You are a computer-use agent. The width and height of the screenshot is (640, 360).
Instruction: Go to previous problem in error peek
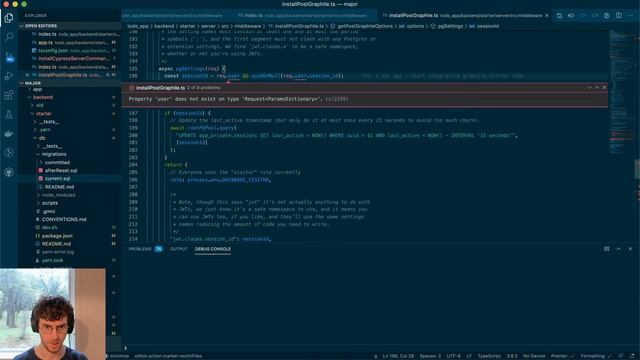tap(597, 88)
